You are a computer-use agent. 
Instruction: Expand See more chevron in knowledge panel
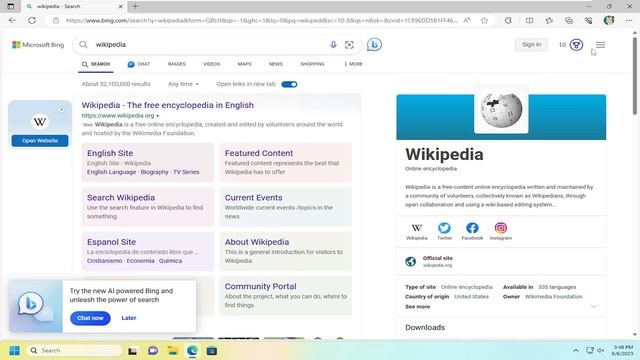tap(594, 306)
